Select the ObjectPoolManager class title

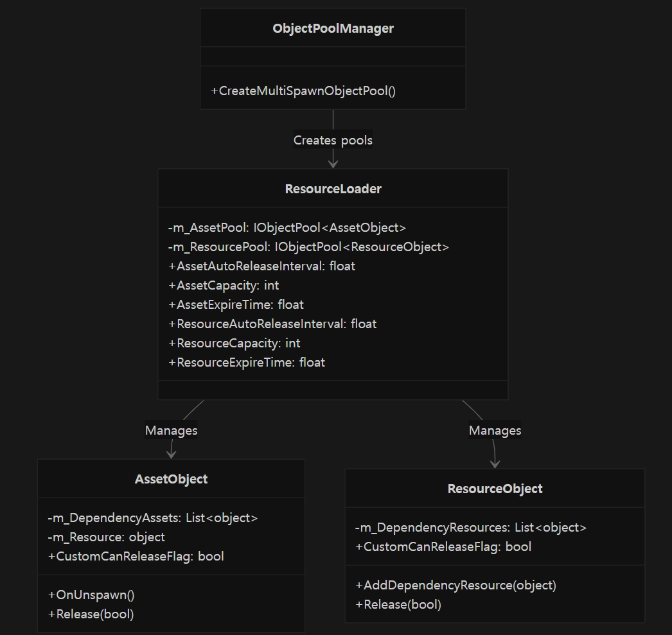click(x=333, y=28)
